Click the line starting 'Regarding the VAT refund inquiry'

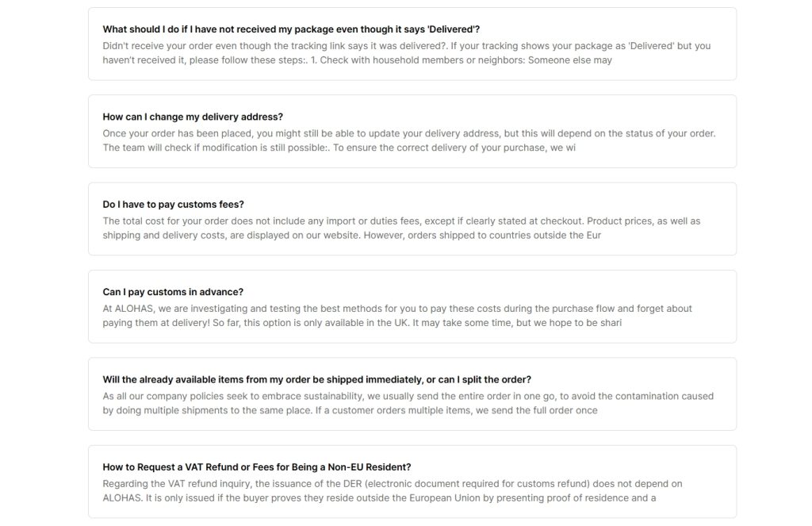coord(393,483)
